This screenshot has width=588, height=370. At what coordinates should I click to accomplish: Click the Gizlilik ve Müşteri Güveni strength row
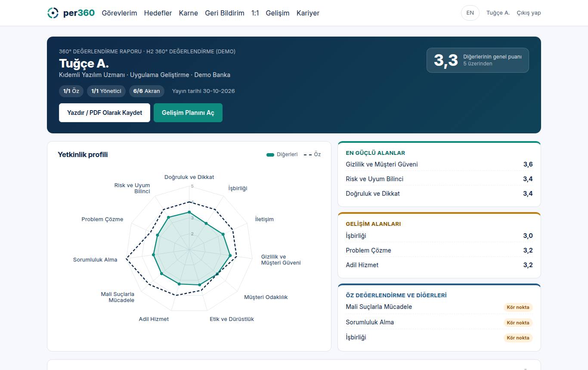[x=439, y=164]
